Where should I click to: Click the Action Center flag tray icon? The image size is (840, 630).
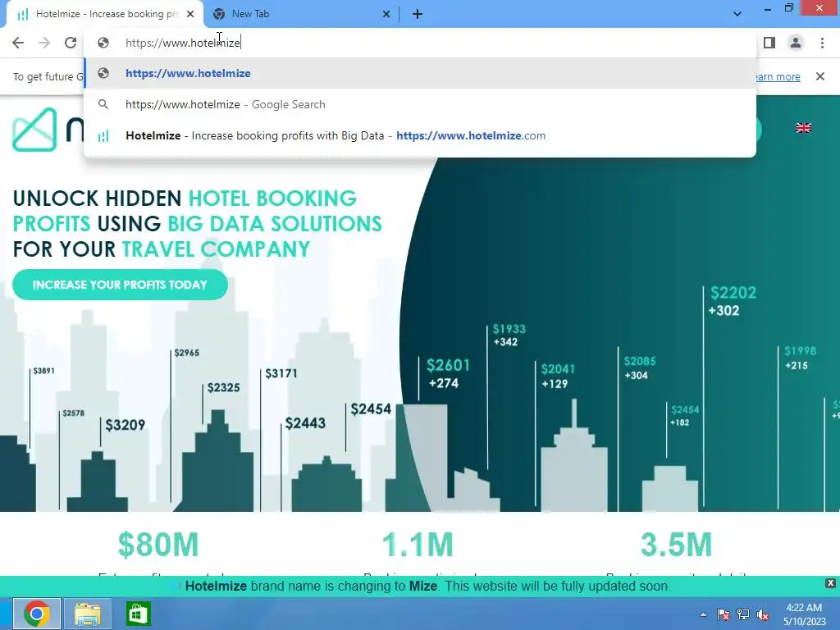pyautogui.click(x=723, y=614)
